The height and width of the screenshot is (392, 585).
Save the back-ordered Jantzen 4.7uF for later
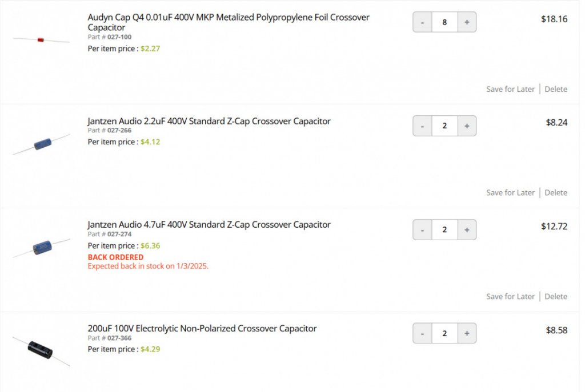pos(510,296)
